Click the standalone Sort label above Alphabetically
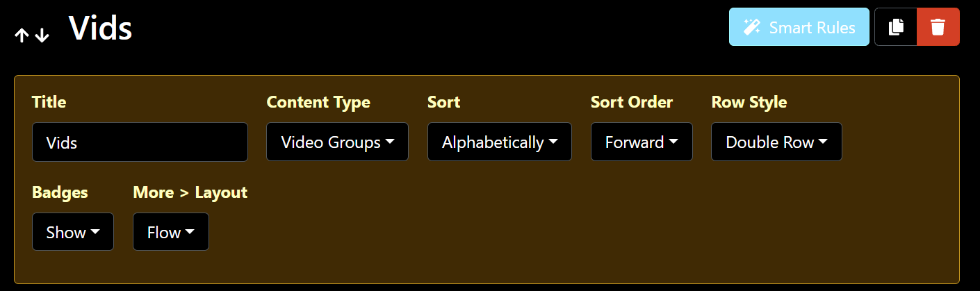 click(443, 102)
